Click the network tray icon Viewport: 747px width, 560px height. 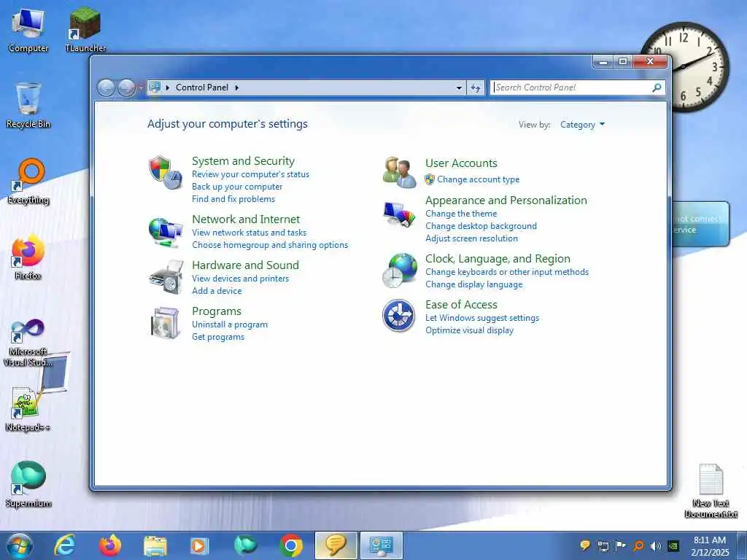tap(603, 545)
